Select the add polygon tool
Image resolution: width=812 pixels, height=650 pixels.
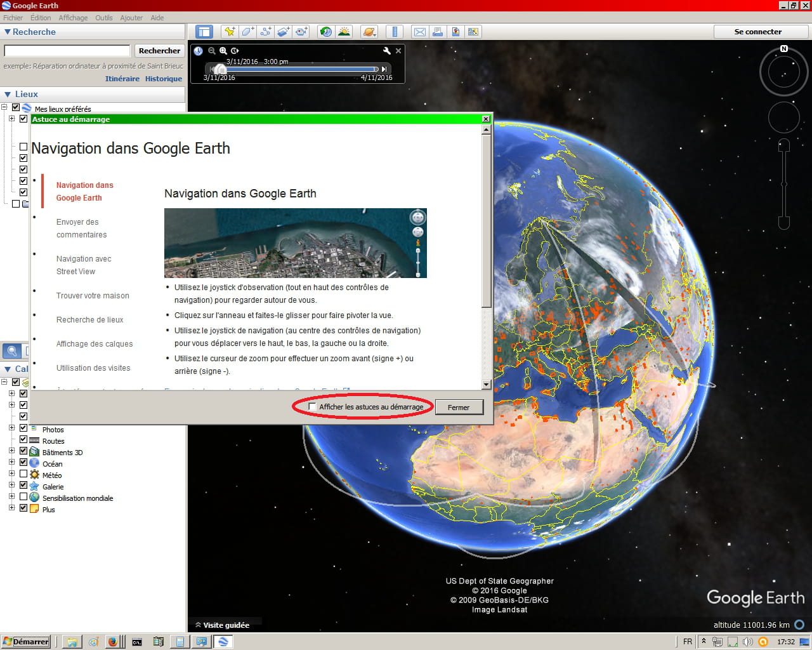pos(247,32)
